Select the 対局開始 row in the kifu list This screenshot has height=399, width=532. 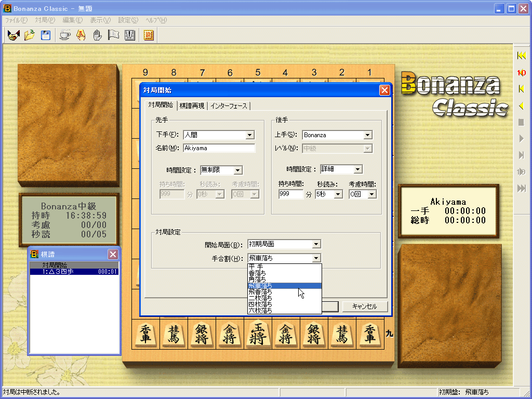tap(74, 265)
